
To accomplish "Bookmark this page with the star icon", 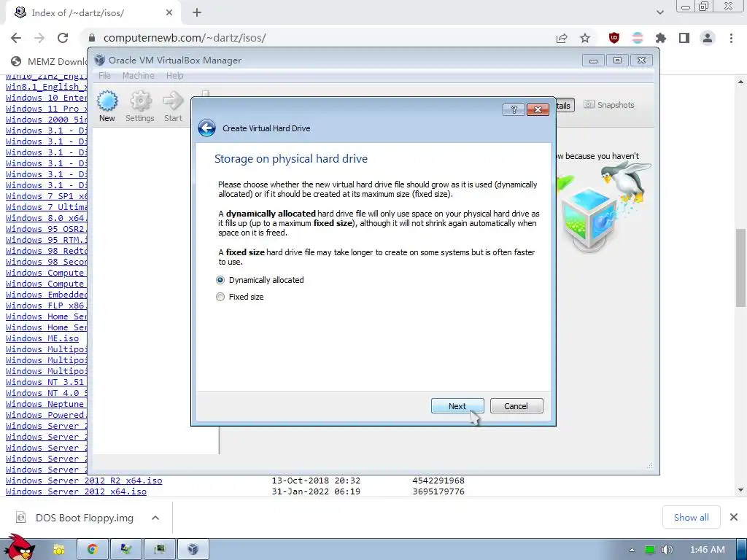I will coord(585,38).
